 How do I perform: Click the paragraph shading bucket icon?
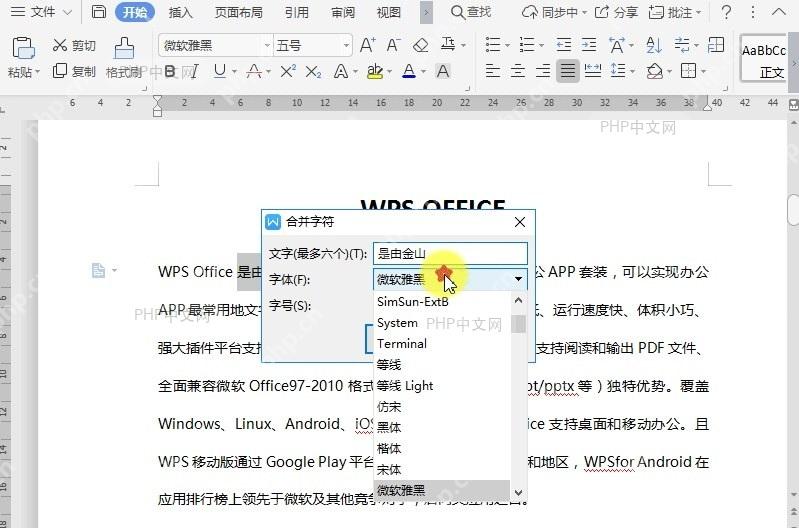[x=654, y=71]
